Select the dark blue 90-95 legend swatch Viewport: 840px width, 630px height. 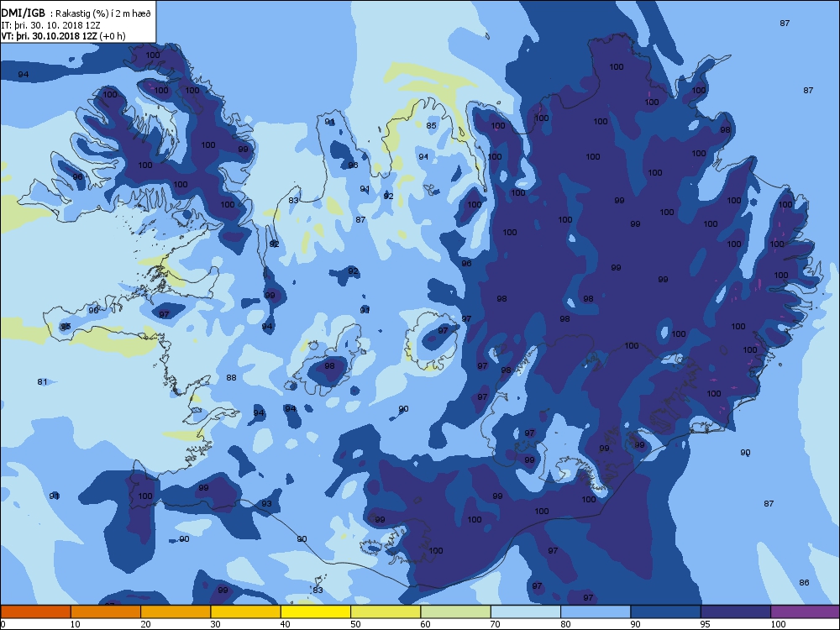(666, 612)
